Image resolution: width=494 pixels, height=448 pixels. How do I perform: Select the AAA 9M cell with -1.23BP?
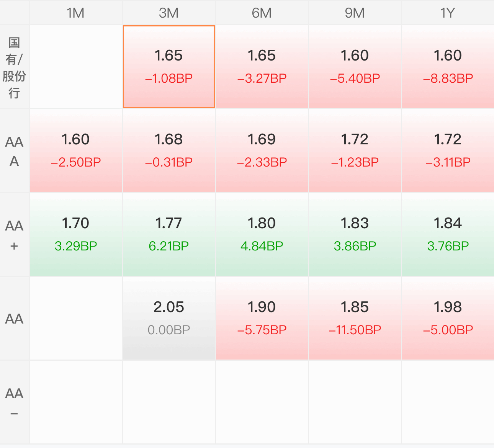(x=355, y=150)
